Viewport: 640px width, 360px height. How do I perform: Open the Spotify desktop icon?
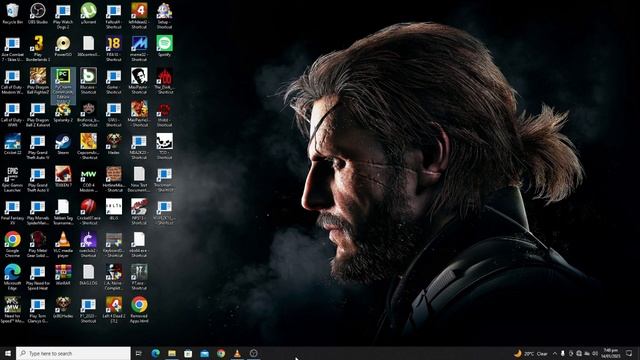point(164,46)
